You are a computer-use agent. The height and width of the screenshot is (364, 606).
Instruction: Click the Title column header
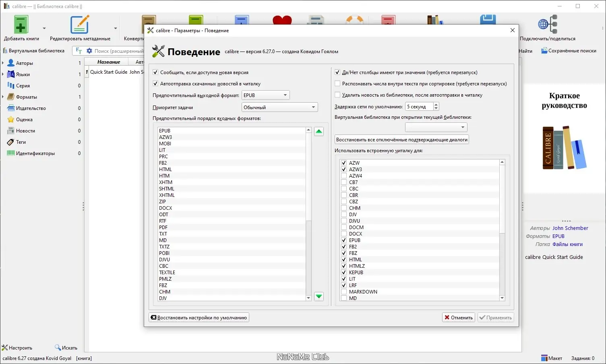click(109, 62)
